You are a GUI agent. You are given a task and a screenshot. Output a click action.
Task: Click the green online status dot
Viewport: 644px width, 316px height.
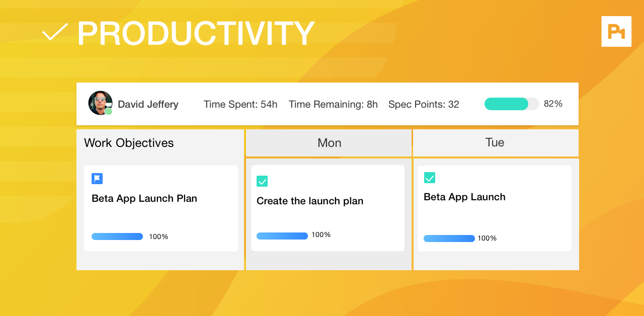(x=108, y=111)
